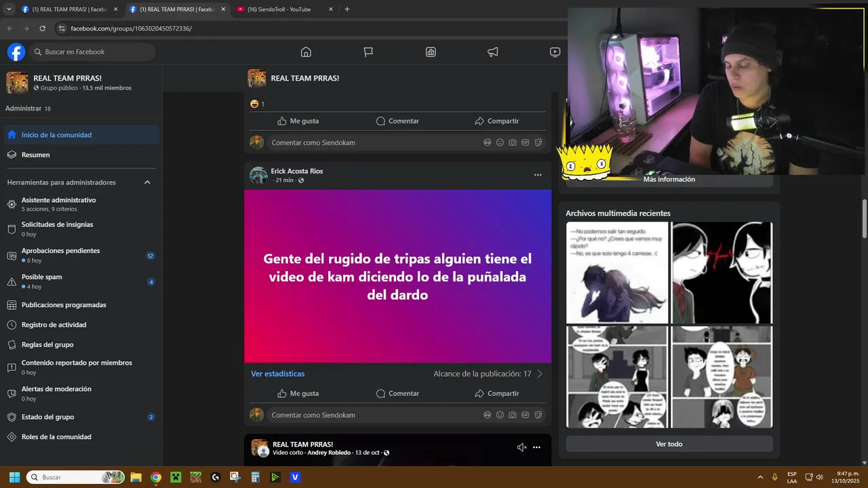868x488 pixels.
Task: Open Resumen in the sidebar
Action: point(81,155)
